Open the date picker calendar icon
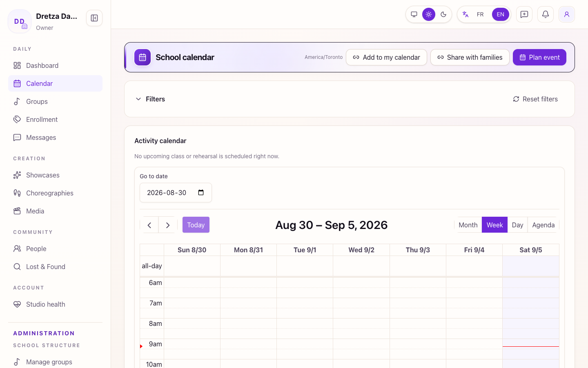 pyautogui.click(x=201, y=193)
